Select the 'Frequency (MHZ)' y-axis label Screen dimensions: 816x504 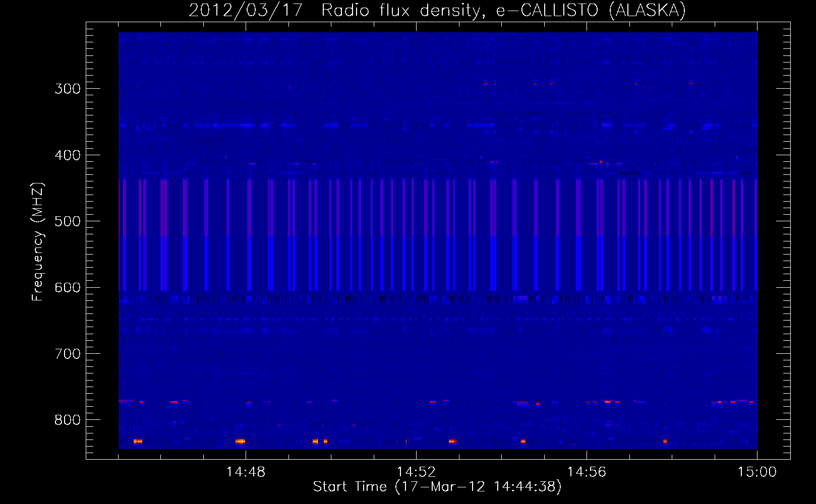point(38,242)
